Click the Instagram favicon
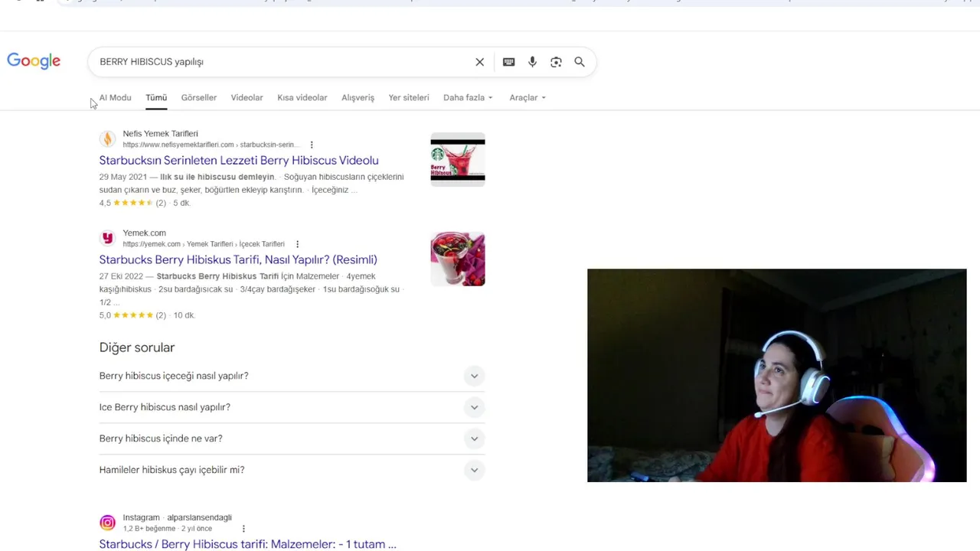Screen dimensions: 980x551 pyautogui.click(x=107, y=523)
